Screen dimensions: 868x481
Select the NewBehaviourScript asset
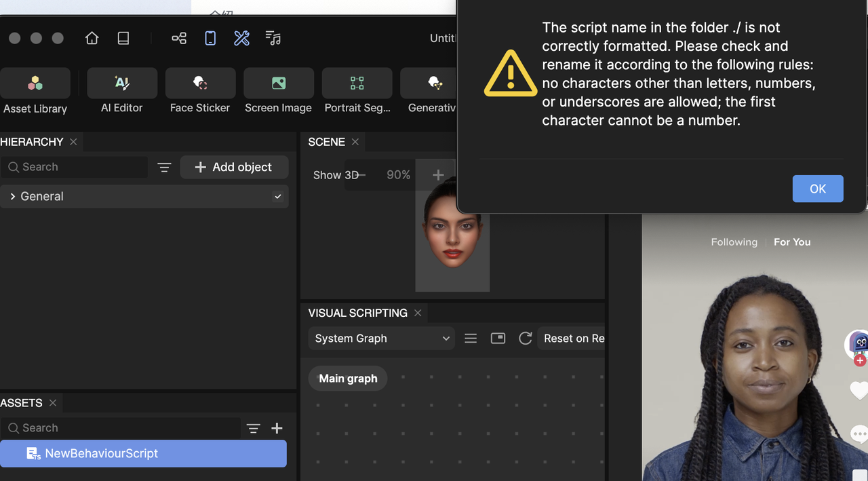pyautogui.click(x=143, y=454)
